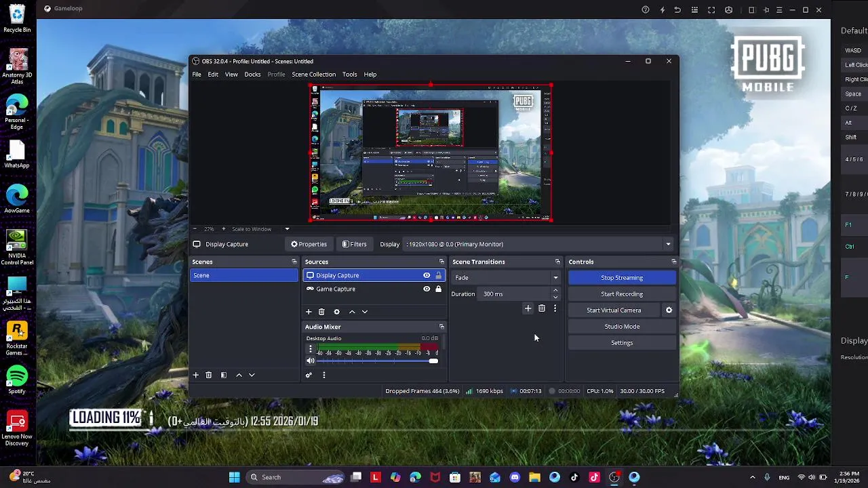Decrease transition duration with down stepper
868x488 pixels.
point(555,297)
